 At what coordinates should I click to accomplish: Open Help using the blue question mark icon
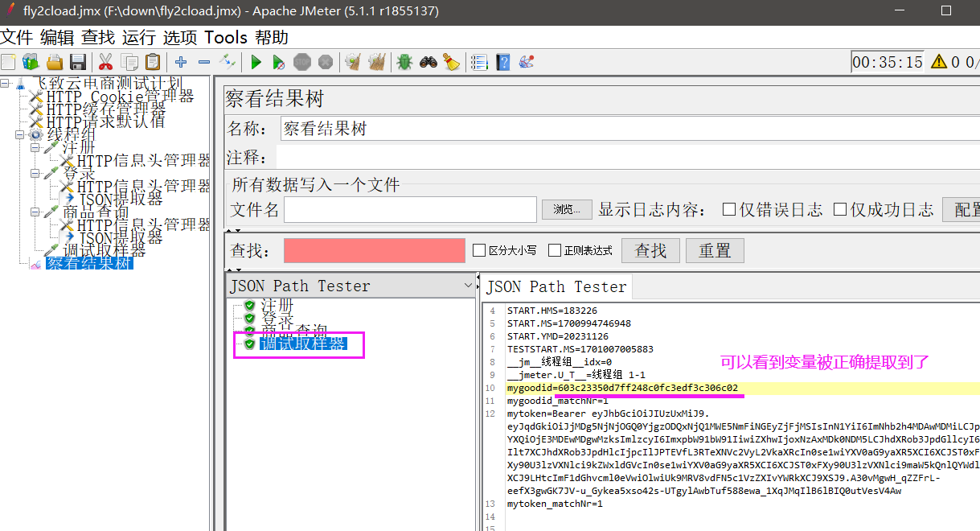[x=502, y=62]
